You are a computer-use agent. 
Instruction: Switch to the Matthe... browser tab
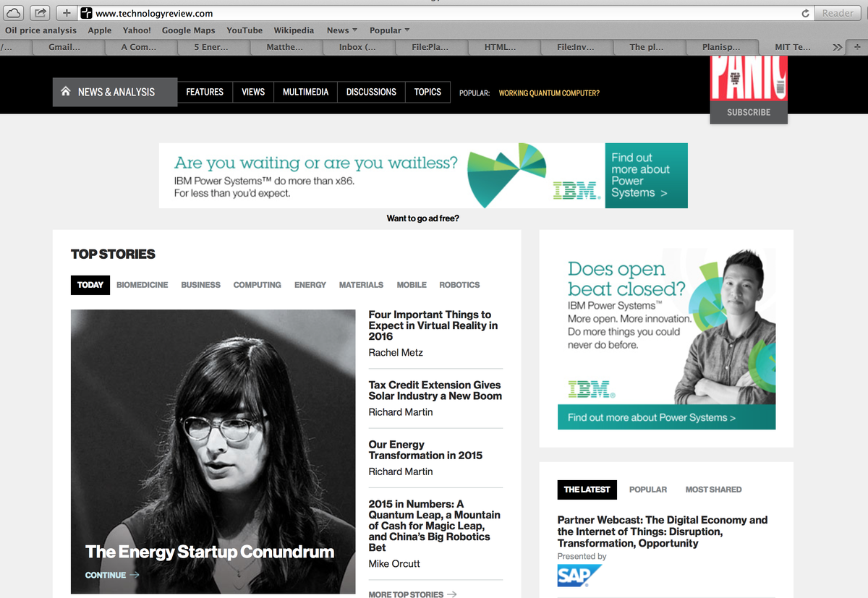(285, 47)
